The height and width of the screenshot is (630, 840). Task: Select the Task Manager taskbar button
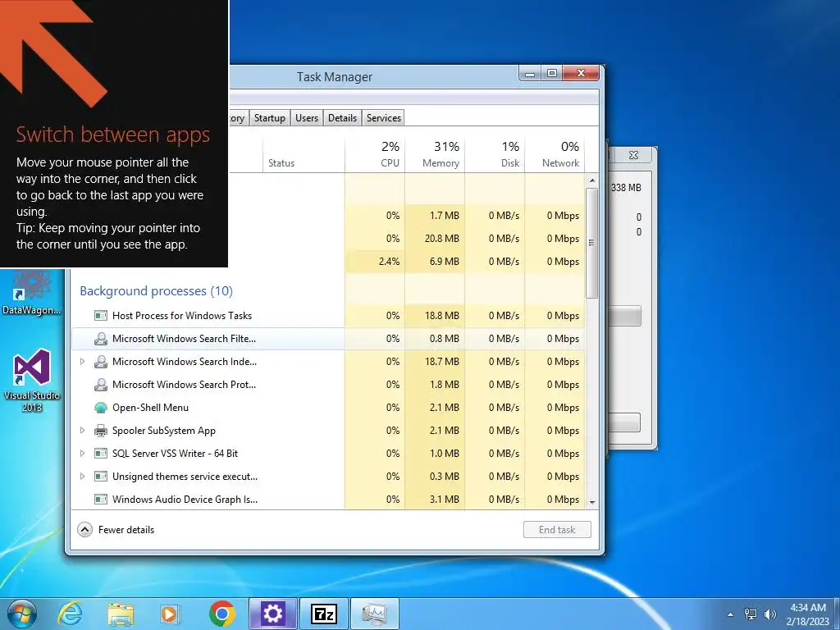point(374,614)
